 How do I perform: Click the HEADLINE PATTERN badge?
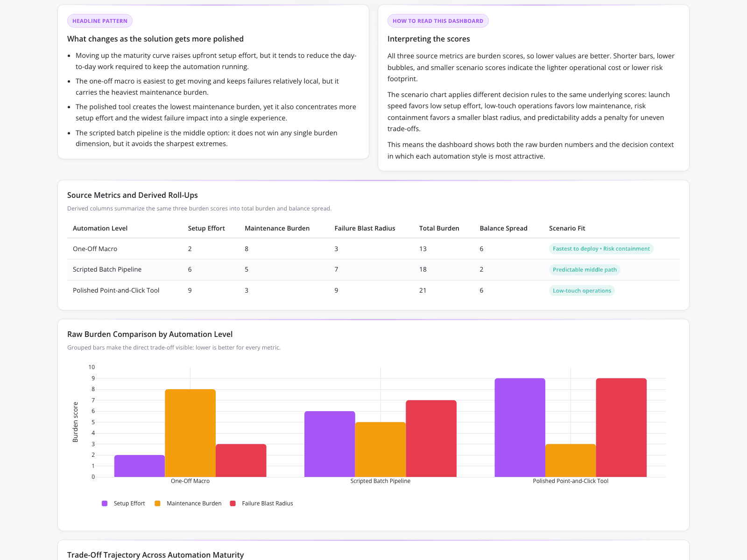(x=100, y=21)
